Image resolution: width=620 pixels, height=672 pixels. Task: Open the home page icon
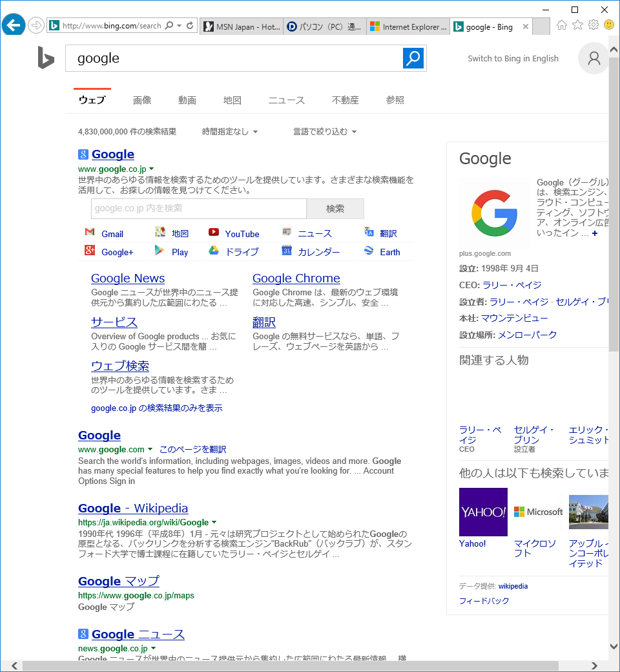[x=562, y=25]
